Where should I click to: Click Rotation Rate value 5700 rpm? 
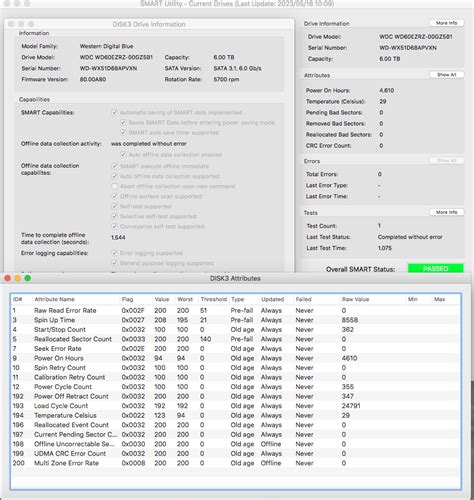(226, 79)
